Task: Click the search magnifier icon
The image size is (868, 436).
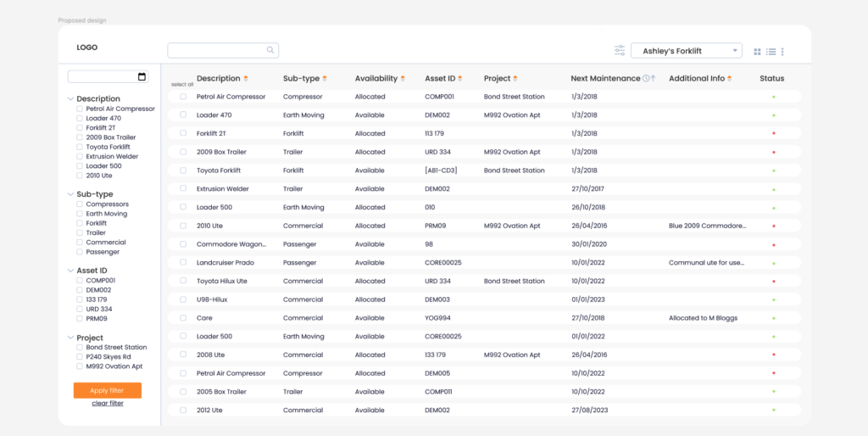Action: 270,51
